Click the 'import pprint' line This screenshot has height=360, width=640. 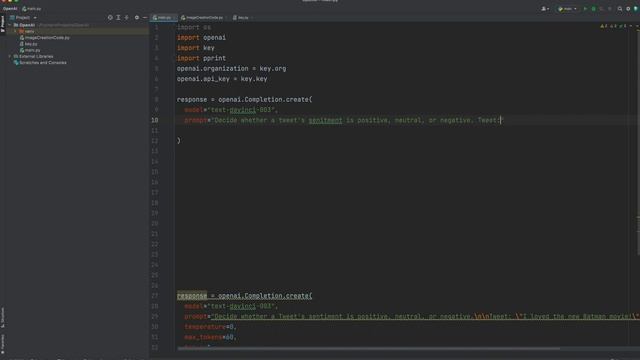tap(201, 58)
